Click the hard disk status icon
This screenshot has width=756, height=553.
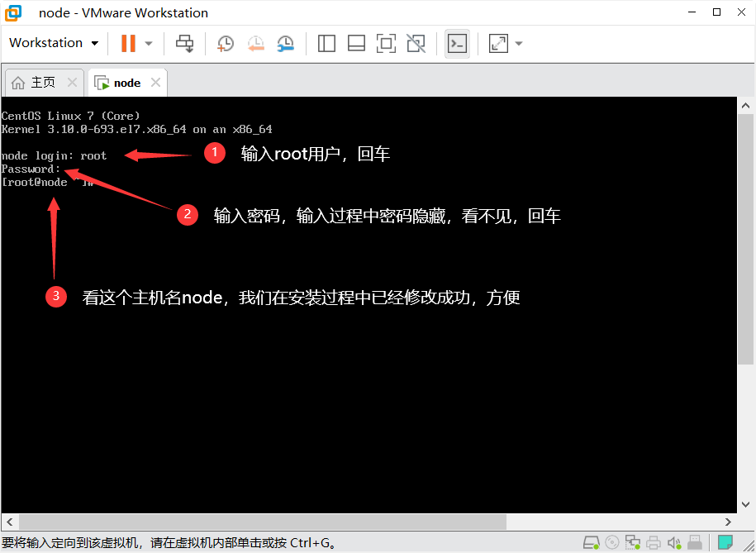pos(592,542)
